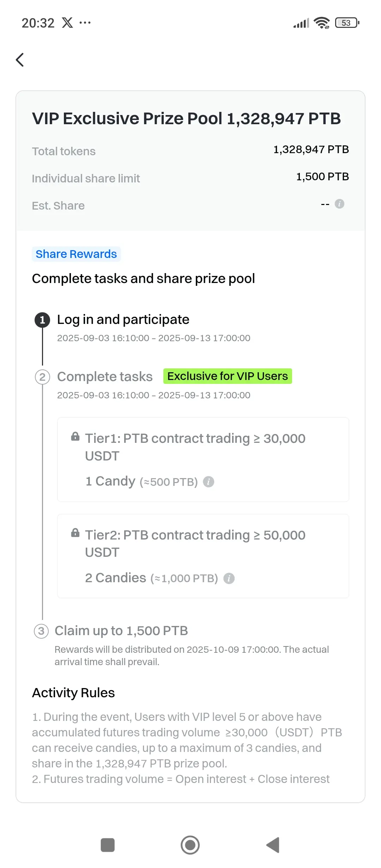The image size is (381, 868).
Task: Tap the Tier1 lock icon
Action: [x=75, y=436]
